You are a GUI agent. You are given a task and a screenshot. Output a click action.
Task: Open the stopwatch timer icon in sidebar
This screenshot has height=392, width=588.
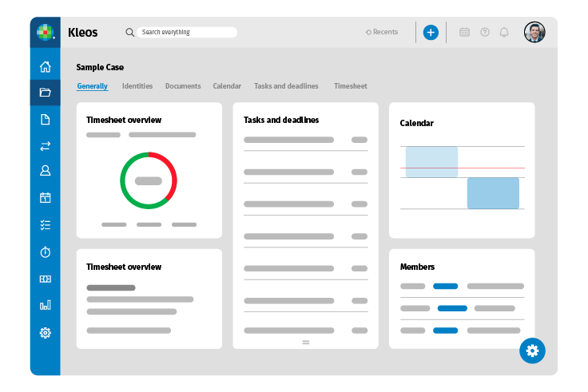tap(46, 252)
